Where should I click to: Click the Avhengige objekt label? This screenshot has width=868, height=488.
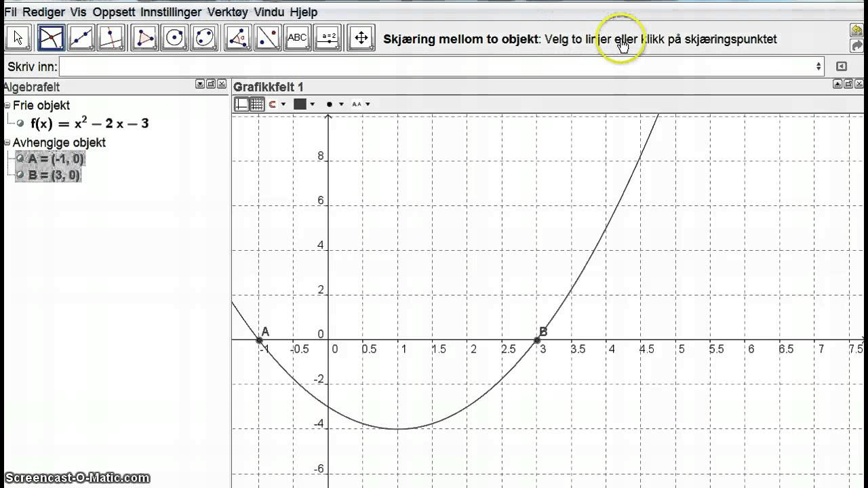coord(60,143)
